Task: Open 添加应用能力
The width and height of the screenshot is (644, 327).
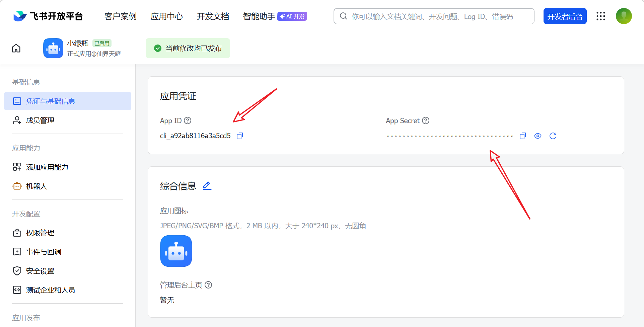Action: pos(47,167)
